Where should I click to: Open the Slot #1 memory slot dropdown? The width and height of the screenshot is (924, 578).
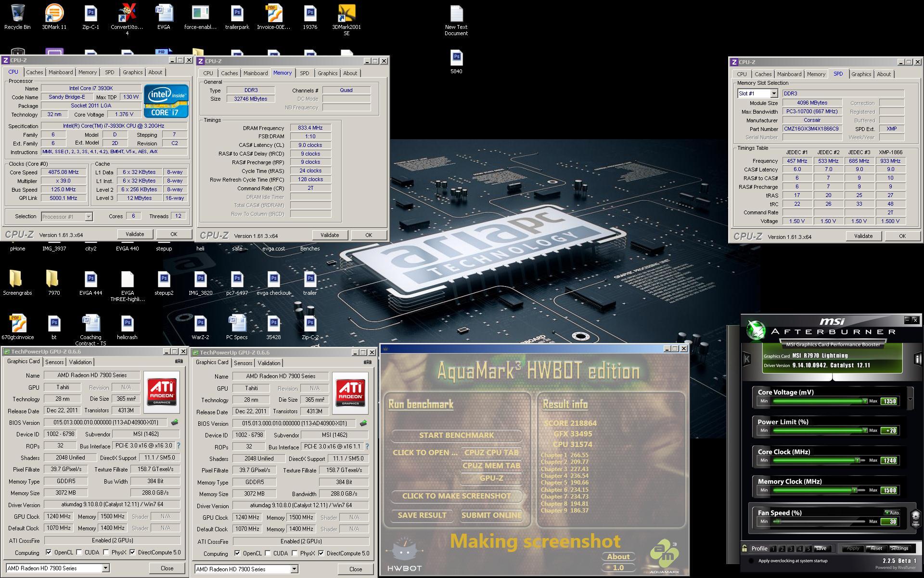(774, 93)
